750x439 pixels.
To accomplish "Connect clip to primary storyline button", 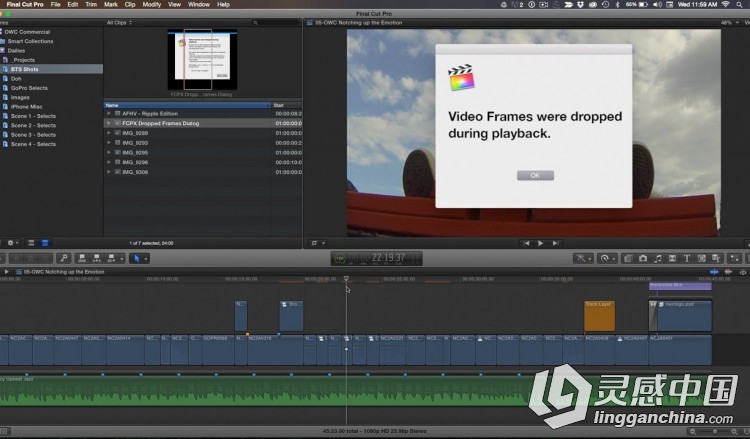I will (82, 259).
